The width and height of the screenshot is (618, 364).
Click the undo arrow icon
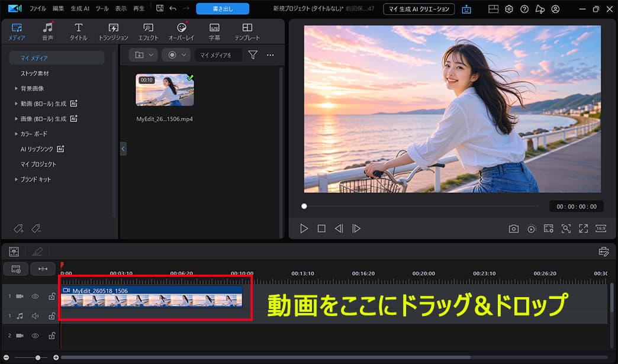(x=173, y=8)
